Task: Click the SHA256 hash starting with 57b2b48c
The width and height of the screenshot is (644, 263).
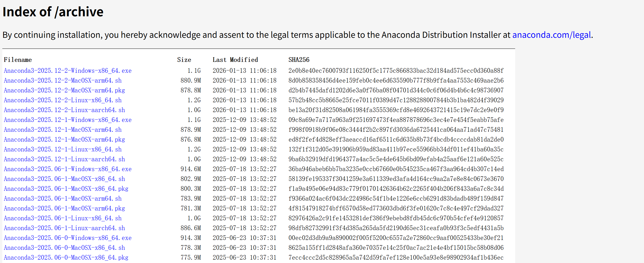Action: pyautogui.click(x=396, y=100)
